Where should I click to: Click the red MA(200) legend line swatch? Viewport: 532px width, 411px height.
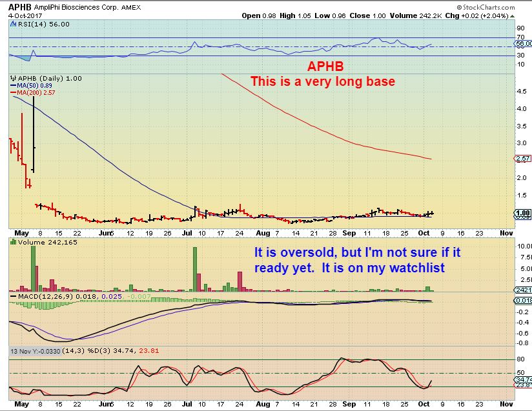pyautogui.click(x=14, y=92)
